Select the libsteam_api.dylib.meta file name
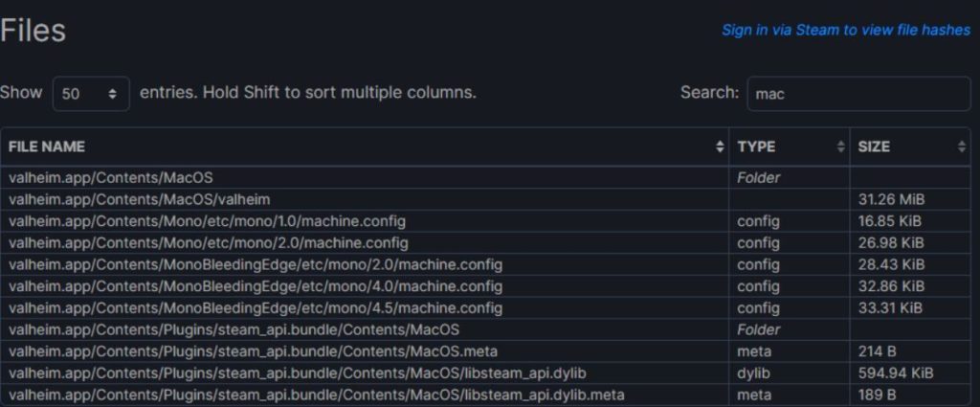 (x=316, y=396)
